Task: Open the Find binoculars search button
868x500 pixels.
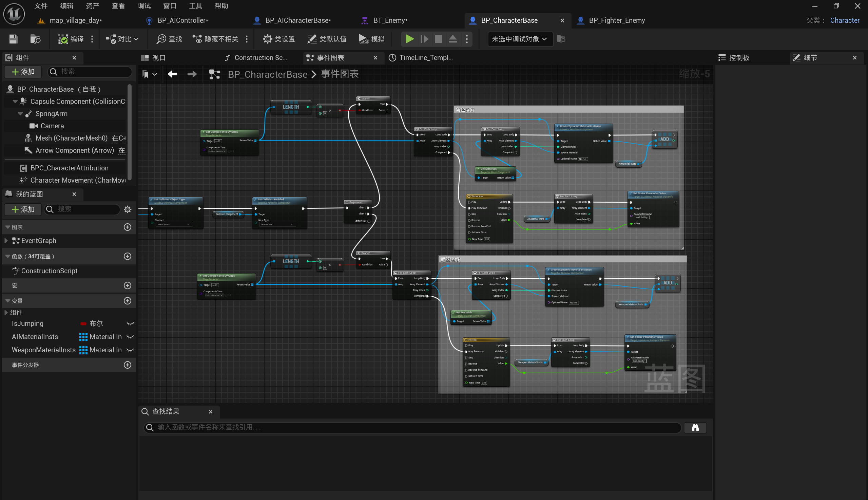Action: click(695, 427)
